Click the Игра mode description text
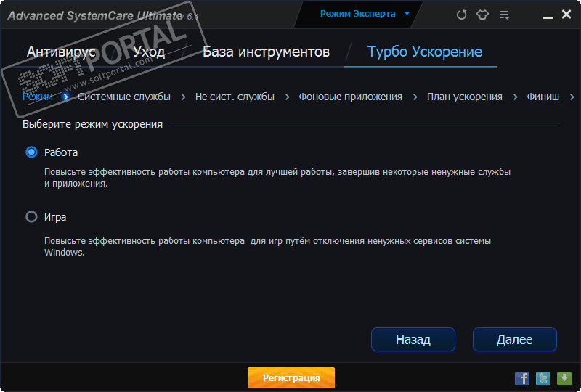This screenshot has height=392, width=581. [x=267, y=246]
